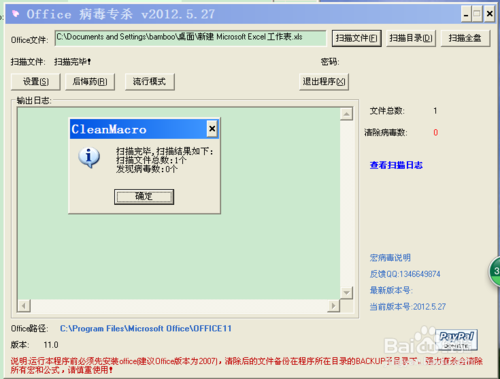
Task: Click the 最新版本号 latest version link
Action: point(391,290)
